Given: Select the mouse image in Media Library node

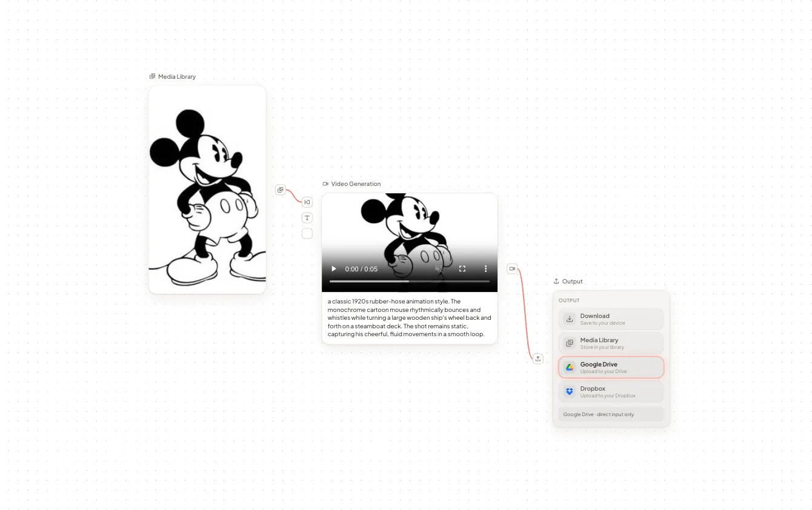Looking at the screenshot, I should click(207, 190).
